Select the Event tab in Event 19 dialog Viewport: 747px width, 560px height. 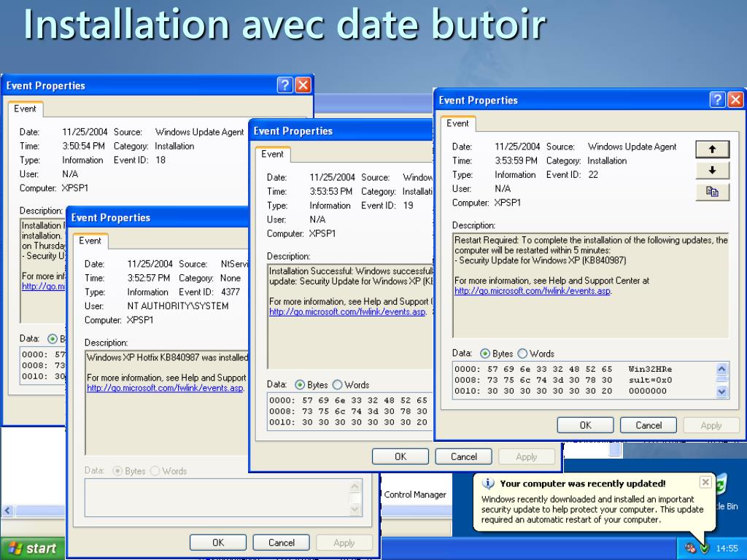point(272,155)
